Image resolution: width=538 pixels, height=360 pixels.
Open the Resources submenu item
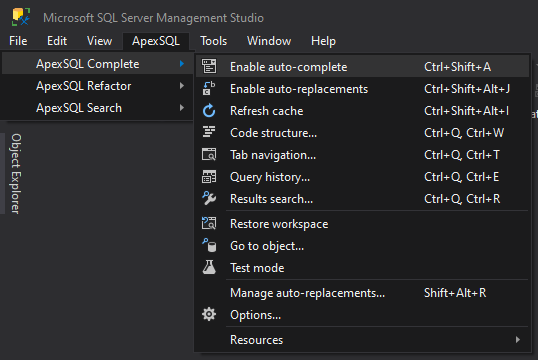point(362,340)
